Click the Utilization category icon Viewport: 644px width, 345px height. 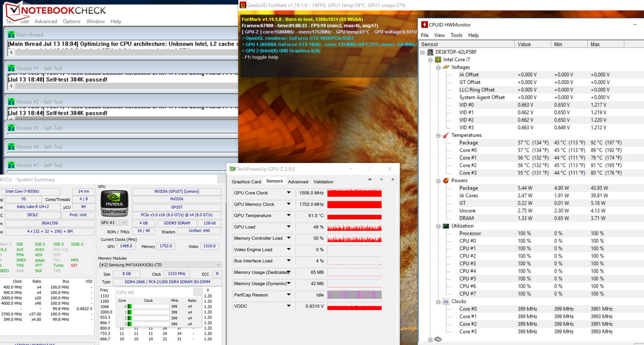446,226
